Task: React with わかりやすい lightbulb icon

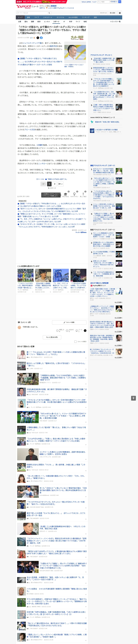Action: click(x=74, y=194)
